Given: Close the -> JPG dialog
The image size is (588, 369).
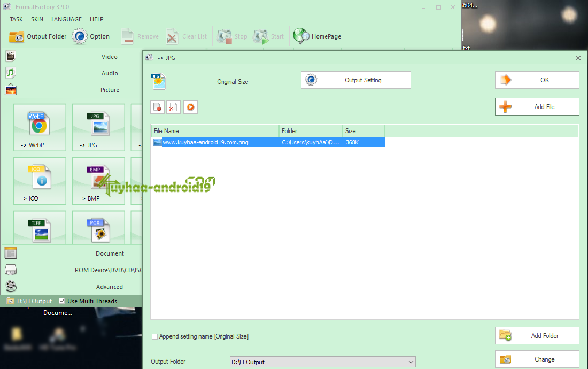Looking at the screenshot, I should [578, 58].
